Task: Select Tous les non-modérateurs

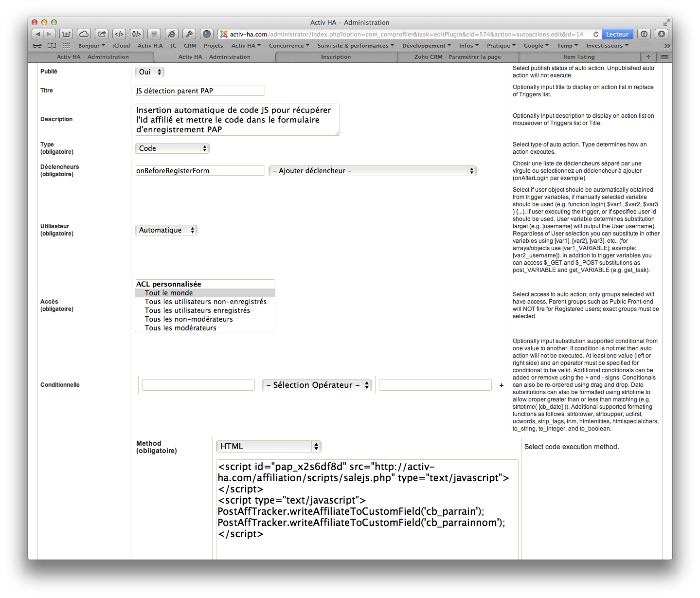Action: [205, 319]
